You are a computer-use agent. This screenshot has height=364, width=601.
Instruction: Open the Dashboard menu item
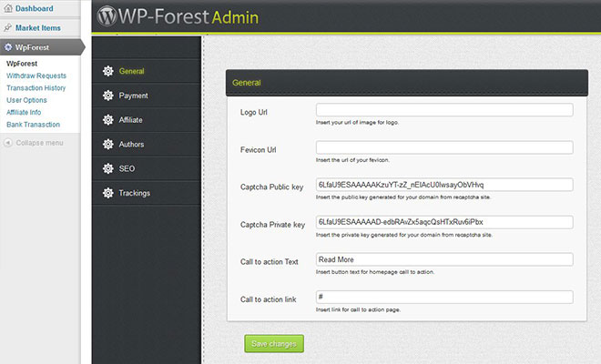click(34, 8)
